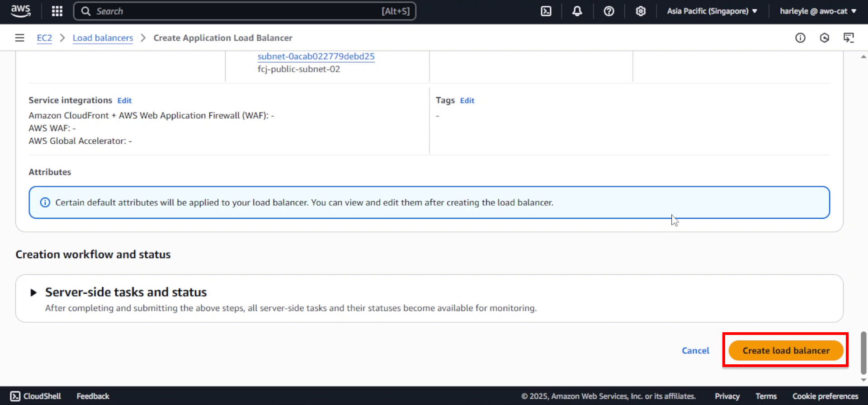This screenshot has width=868, height=405.
Task: Open the harleyle @ awo-cat account menu
Action: [818, 11]
